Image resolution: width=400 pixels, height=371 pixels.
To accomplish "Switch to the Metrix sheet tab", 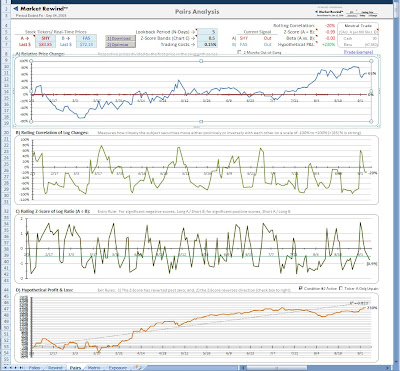I will tap(94, 368).
